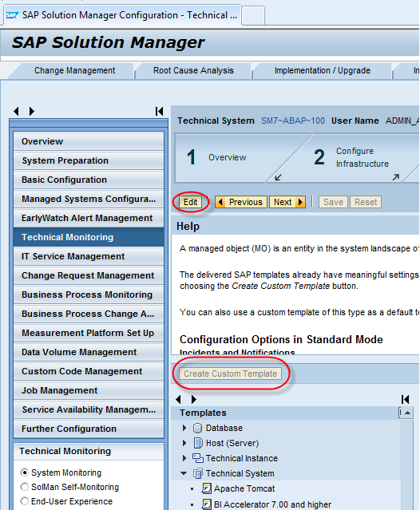Click the Previous button
This screenshot has height=510, width=420.
tap(241, 202)
